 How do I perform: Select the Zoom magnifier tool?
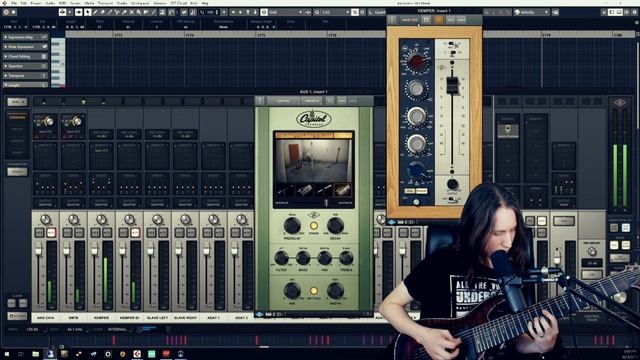coord(139,12)
